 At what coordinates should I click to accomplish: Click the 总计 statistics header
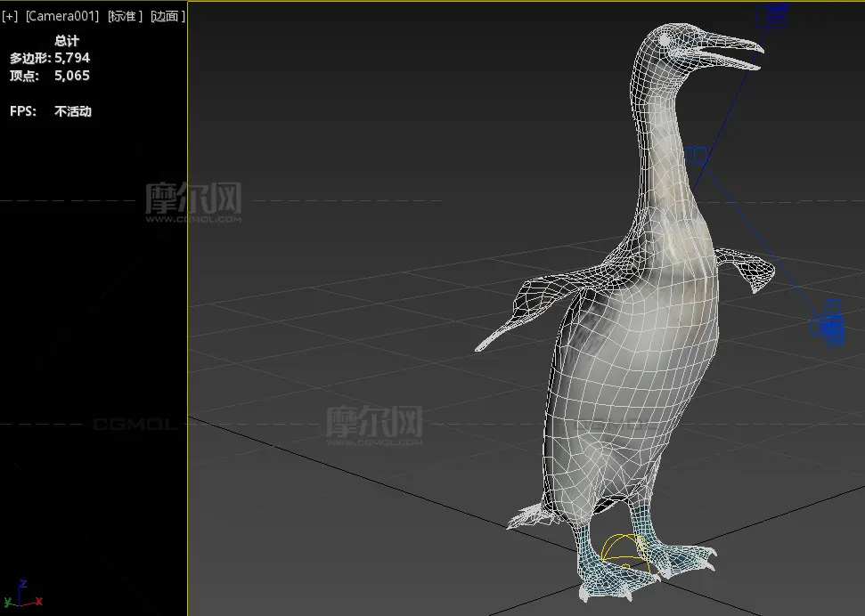coord(67,41)
